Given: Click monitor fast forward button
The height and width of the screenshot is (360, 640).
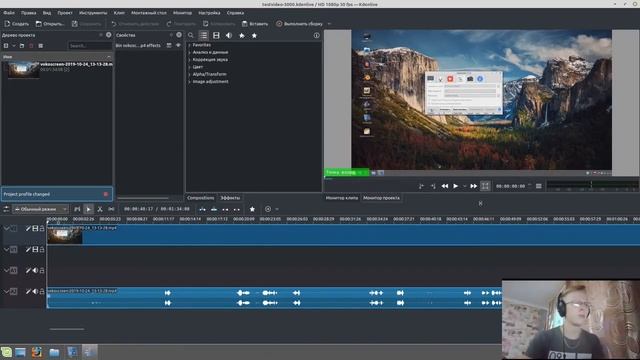Looking at the screenshot, I should [x=473, y=186].
